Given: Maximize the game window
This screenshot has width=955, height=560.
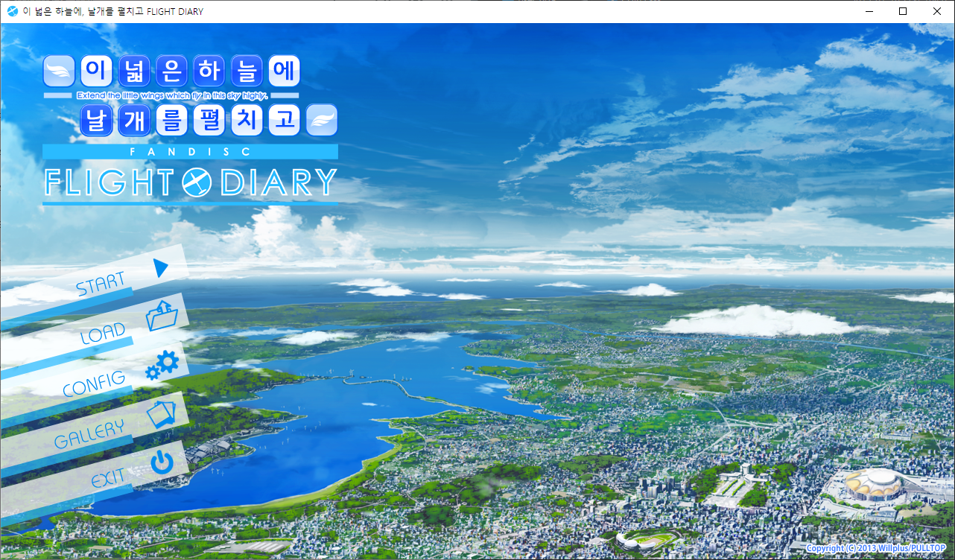Looking at the screenshot, I should tap(903, 11).
